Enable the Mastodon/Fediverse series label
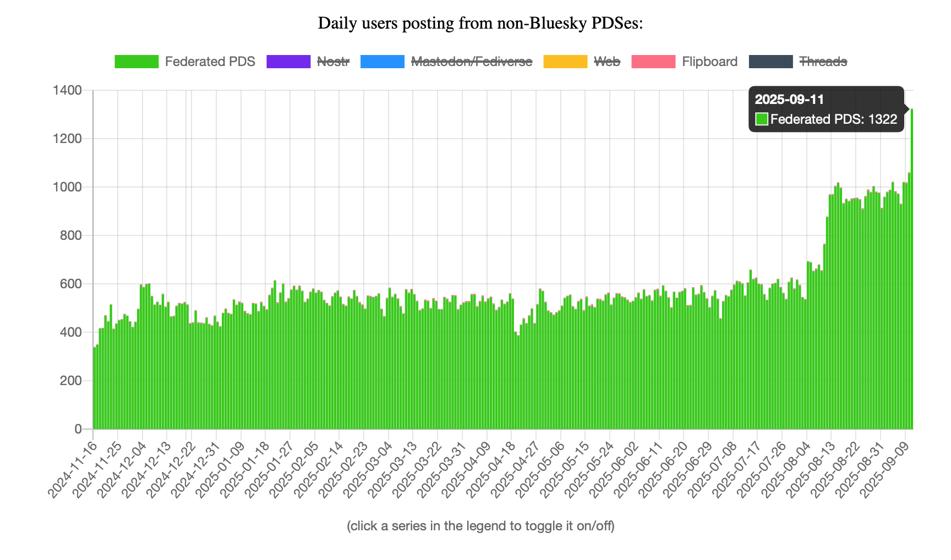The image size is (951, 560). (x=472, y=62)
